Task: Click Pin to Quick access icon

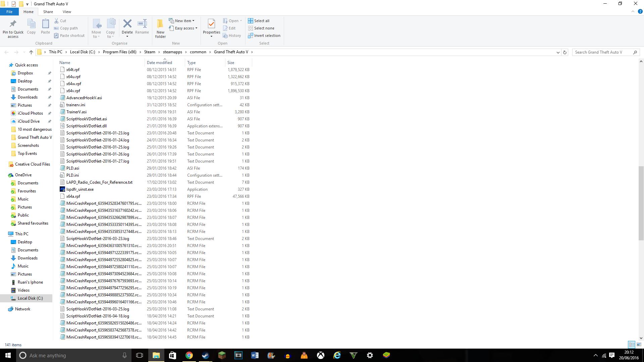Action: point(13,28)
